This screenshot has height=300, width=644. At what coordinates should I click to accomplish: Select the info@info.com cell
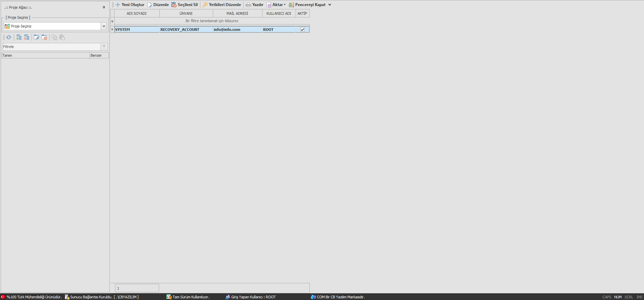click(238, 30)
